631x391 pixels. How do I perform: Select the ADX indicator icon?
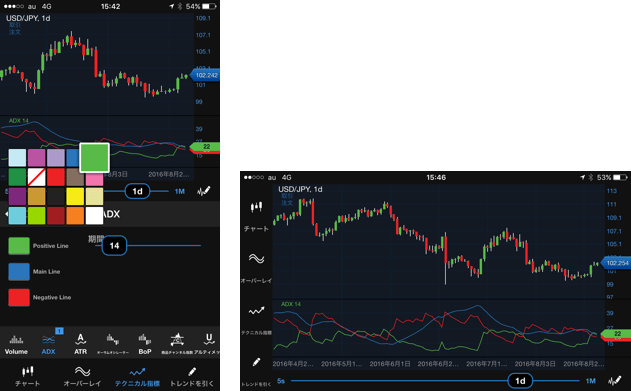48,344
